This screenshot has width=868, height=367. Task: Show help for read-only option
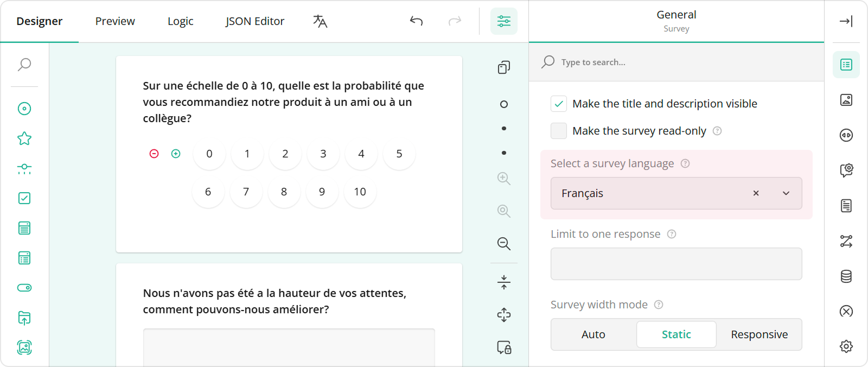coord(717,131)
